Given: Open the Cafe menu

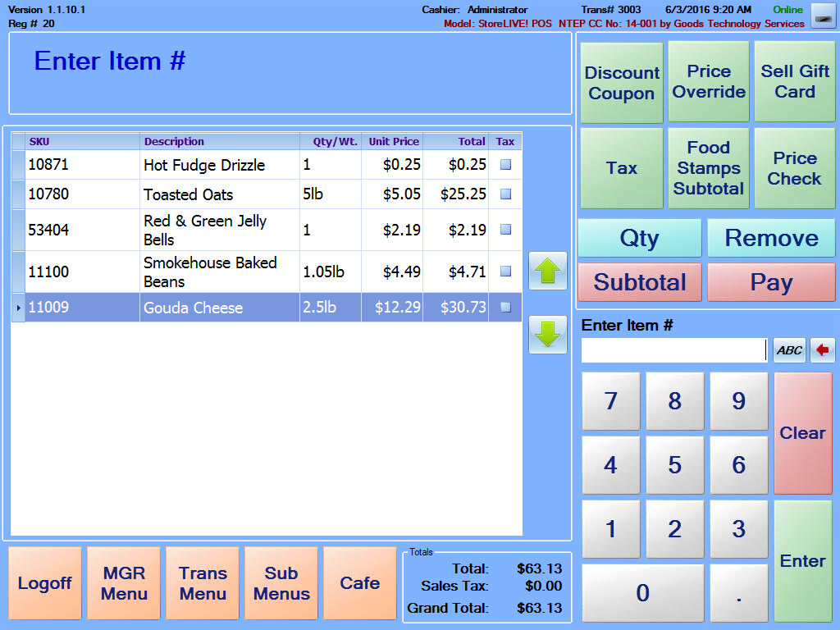Looking at the screenshot, I should 359,583.
